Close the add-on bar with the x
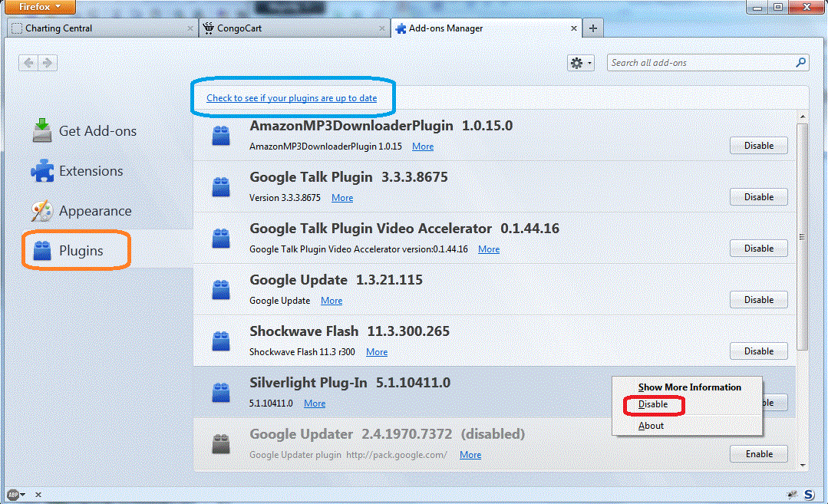This screenshot has width=828, height=504. coord(38,495)
